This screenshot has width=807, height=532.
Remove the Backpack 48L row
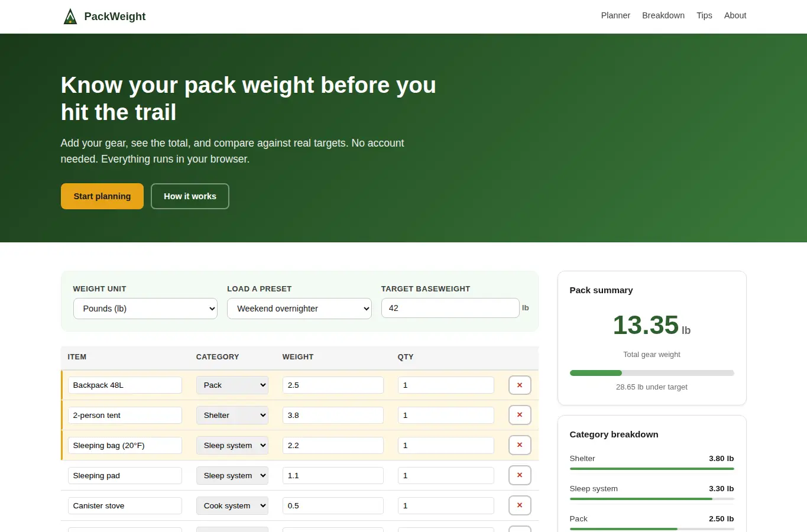tap(520, 385)
